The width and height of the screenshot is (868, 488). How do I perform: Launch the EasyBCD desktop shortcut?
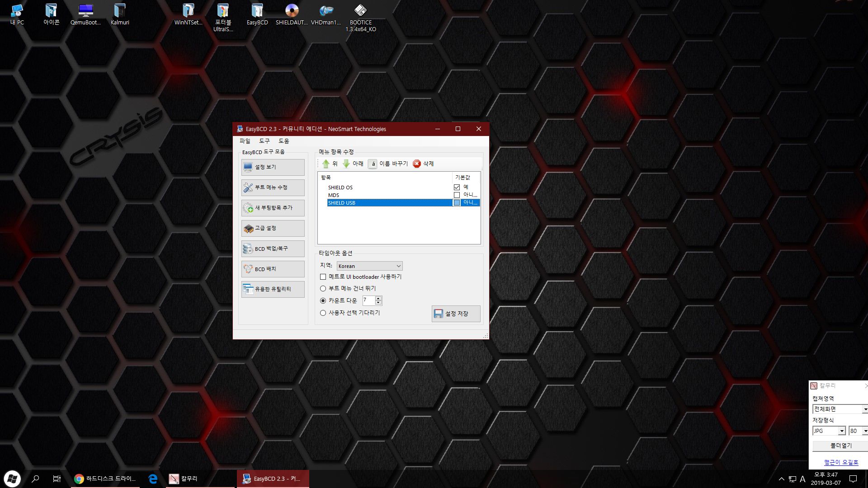coord(257,14)
